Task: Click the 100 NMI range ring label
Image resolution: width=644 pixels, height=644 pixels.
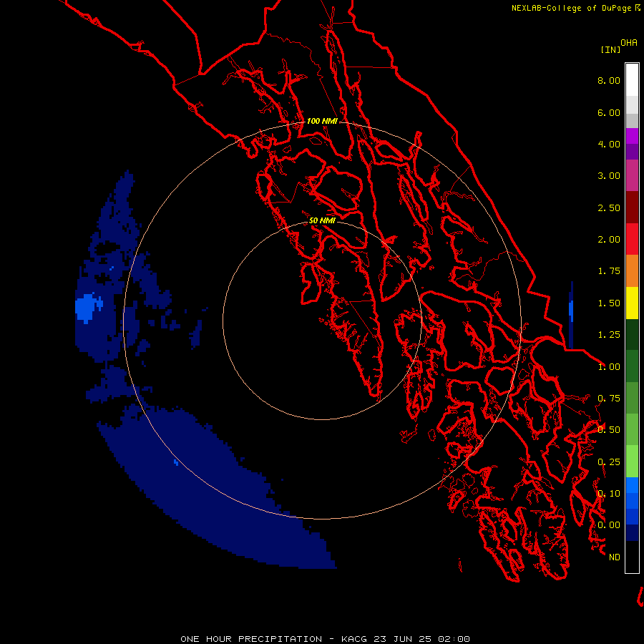Action: pos(322,121)
